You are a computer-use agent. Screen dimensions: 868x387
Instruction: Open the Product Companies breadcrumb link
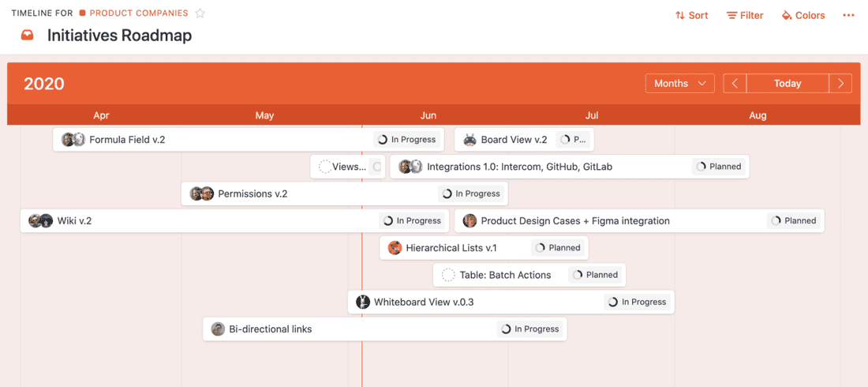(x=138, y=13)
